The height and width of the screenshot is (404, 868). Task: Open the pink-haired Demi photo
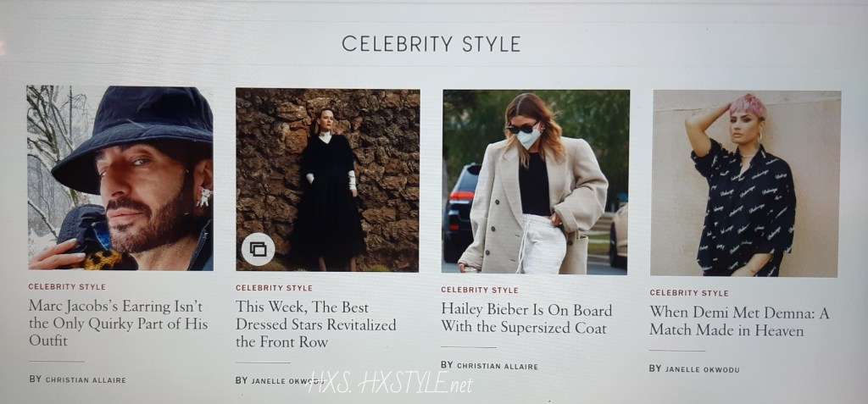(746, 183)
